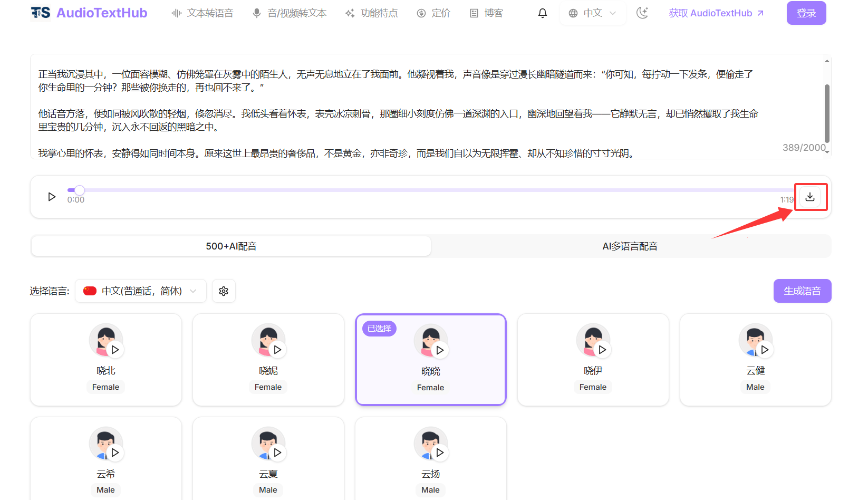Open the 中文(普通话, 简体) language selector
The width and height of the screenshot is (868, 500).
coord(141,291)
